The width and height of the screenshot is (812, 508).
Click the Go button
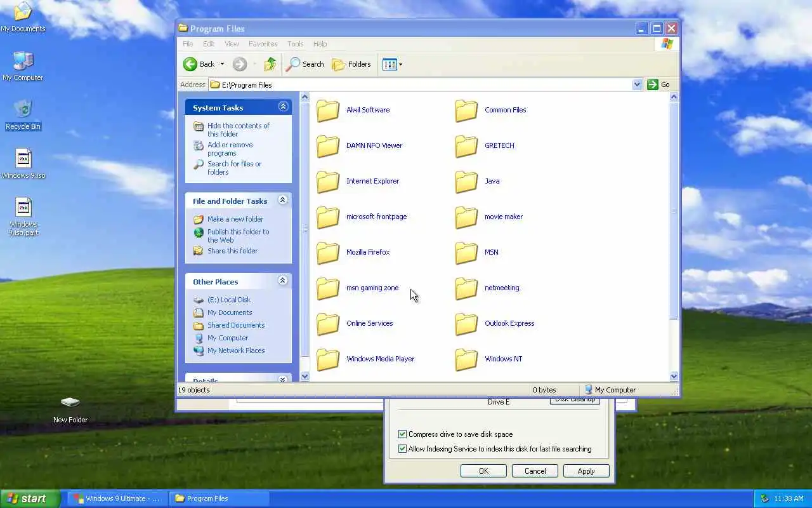[659, 84]
